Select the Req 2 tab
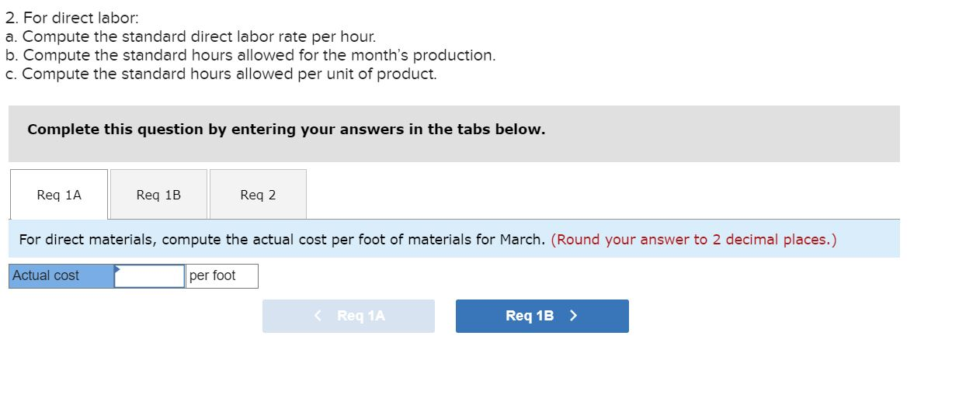 tap(258, 195)
